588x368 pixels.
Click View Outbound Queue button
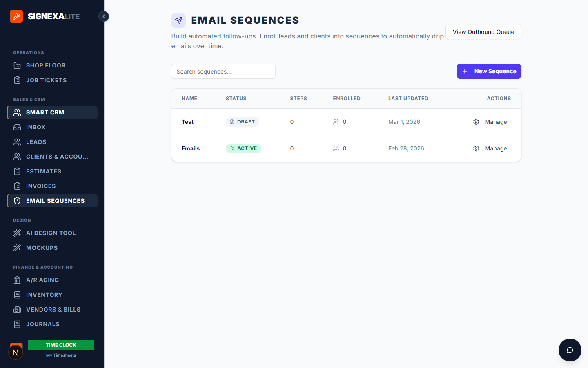(x=483, y=32)
